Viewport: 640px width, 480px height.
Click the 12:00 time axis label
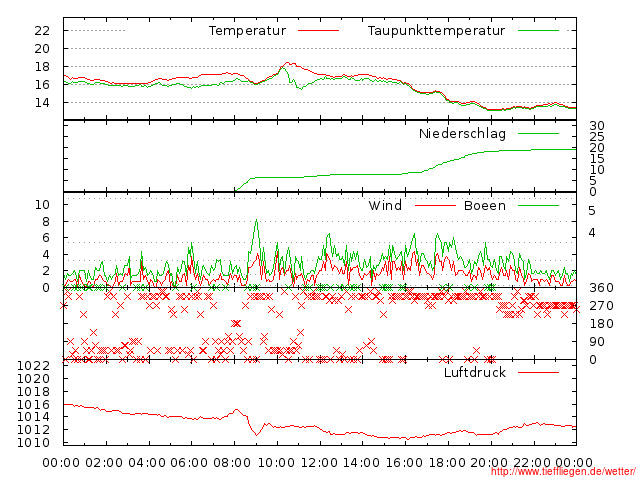pos(319,463)
